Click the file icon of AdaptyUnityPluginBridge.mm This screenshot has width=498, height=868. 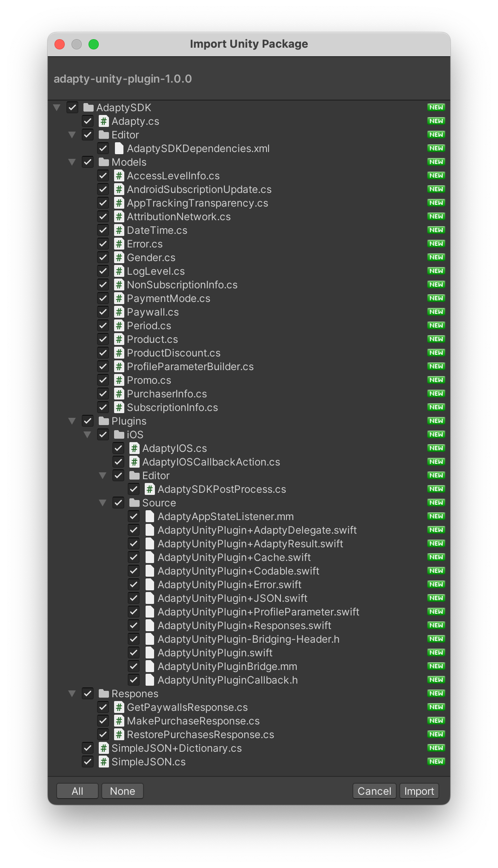[x=149, y=666]
